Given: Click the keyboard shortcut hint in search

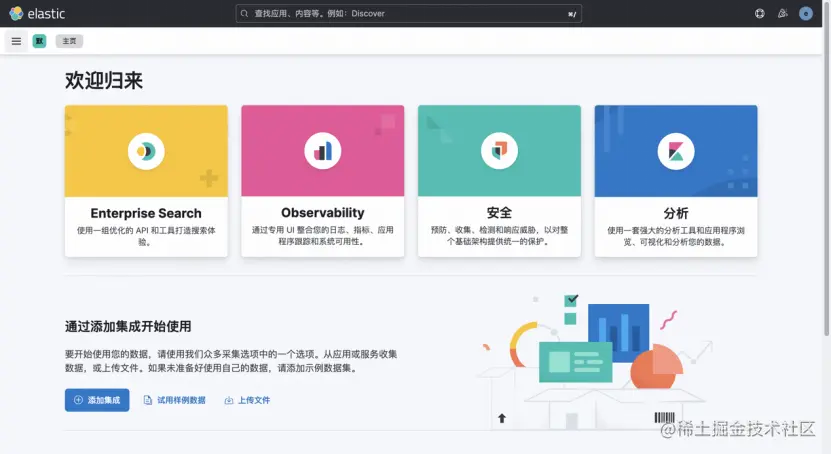Looking at the screenshot, I should 572,14.
